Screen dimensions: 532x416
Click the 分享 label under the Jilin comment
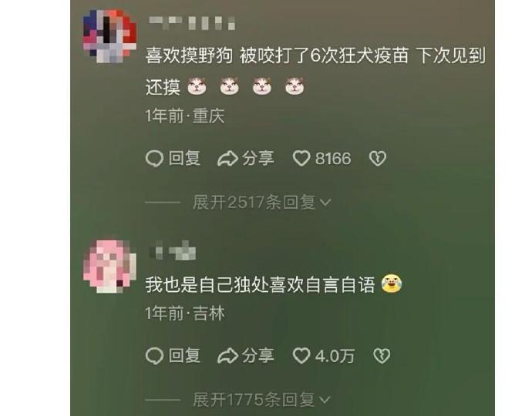point(258,356)
